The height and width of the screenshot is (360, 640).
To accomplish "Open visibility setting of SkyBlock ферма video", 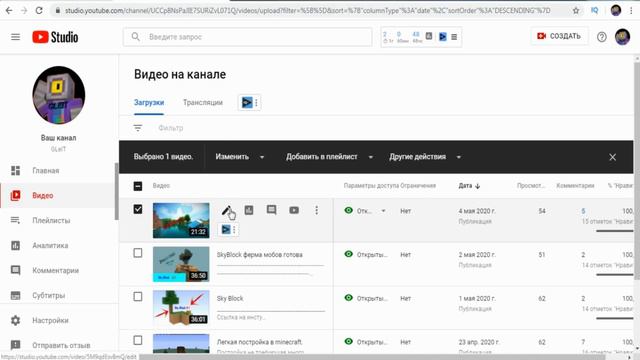I will point(365,255).
